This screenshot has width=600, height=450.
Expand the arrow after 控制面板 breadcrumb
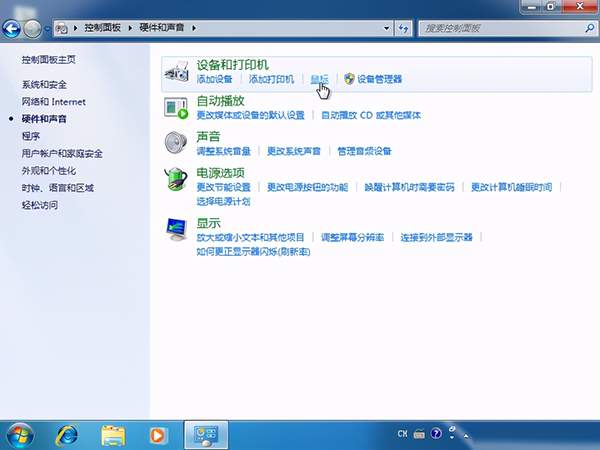[x=130, y=28]
